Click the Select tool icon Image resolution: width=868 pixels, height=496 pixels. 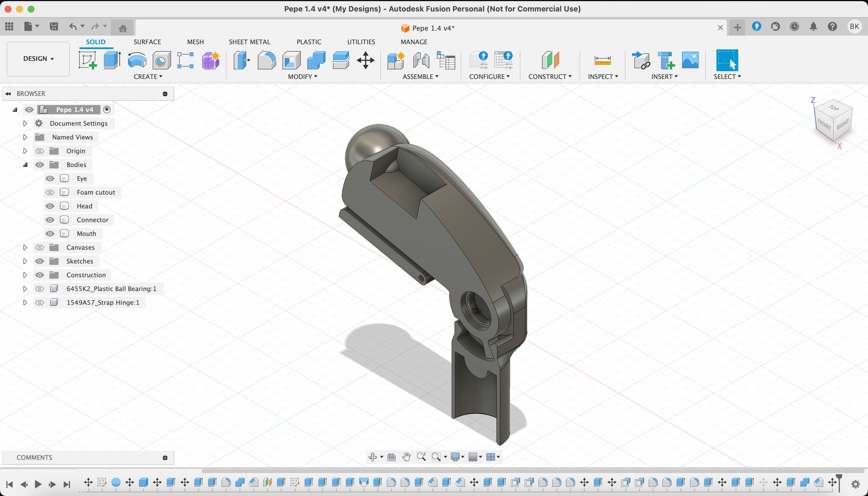[x=727, y=60]
